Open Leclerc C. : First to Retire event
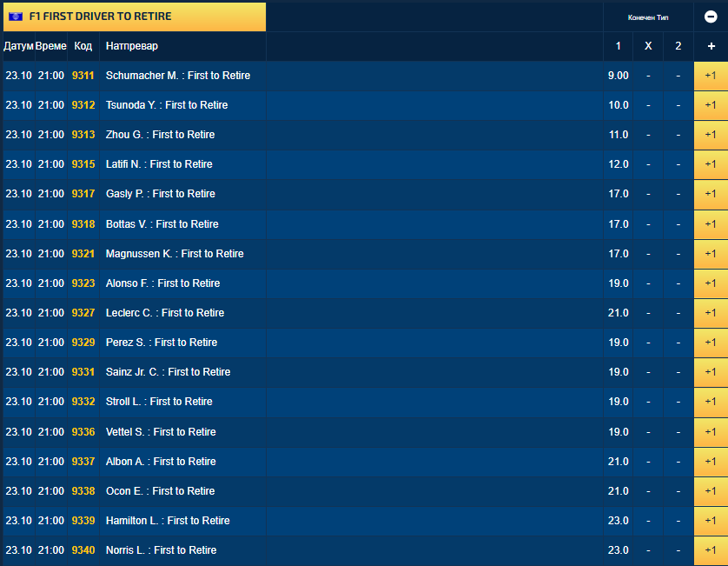Viewport: 728px width, 566px height. (x=165, y=313)
